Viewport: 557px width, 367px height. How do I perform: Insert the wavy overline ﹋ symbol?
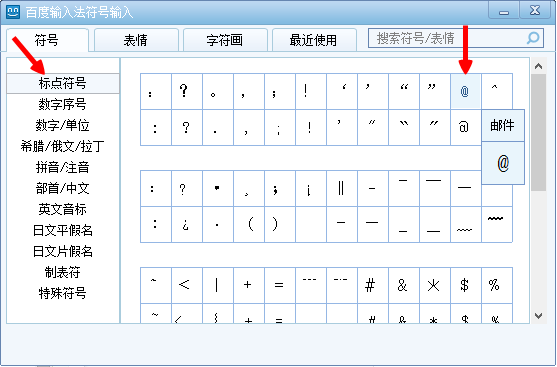pos(497,225)
